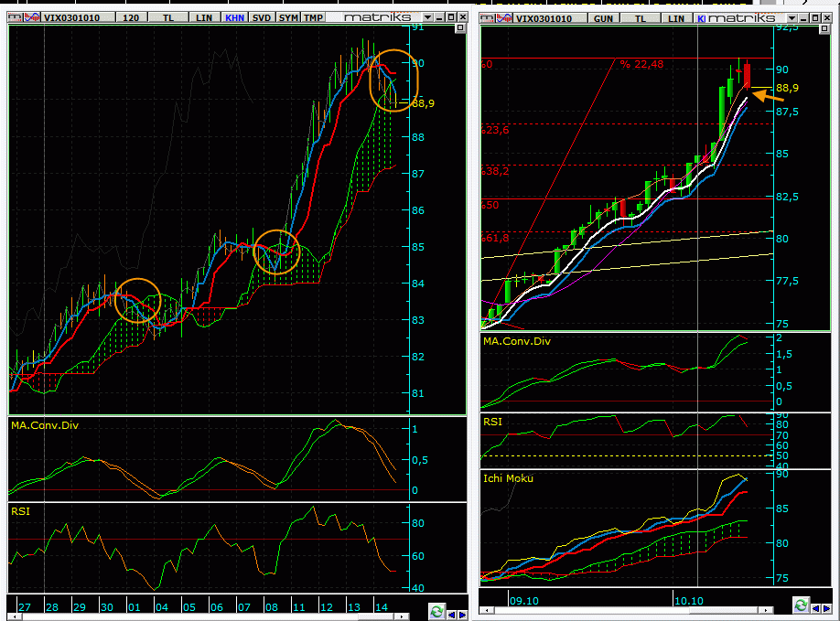Open the GUN period selector in right chart
The width and height of the screenshot is (840, 621).
click(604, 17)
